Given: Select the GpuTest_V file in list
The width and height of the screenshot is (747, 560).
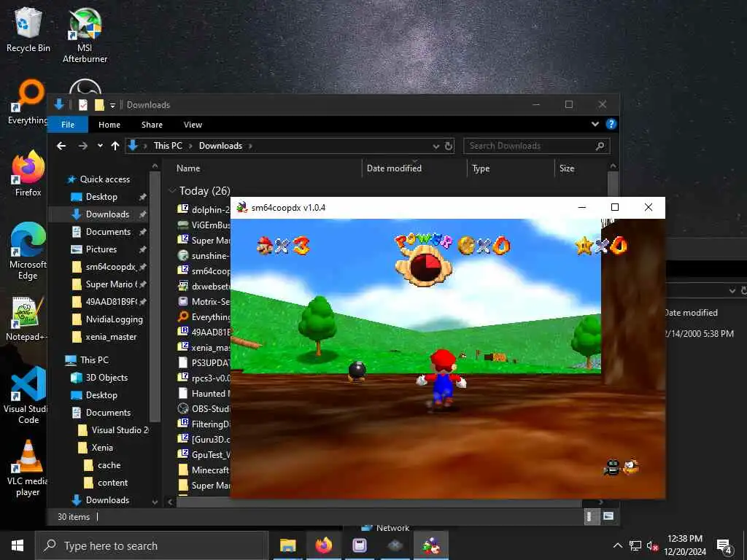Looking at the screenshot, I should (204, 455).
